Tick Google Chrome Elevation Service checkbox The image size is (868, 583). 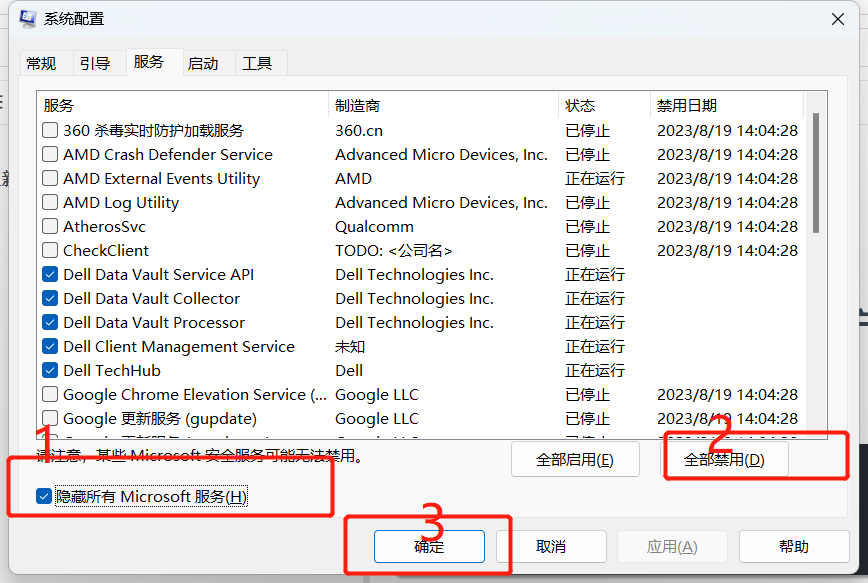tap(50, 395)
